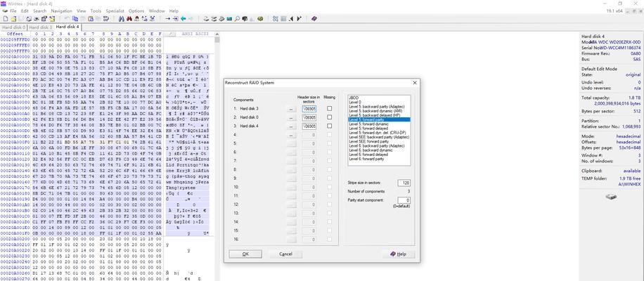Select Level 6: backward dynamic entry
This screenshot has height=281, width=644.
pos(379,150)
